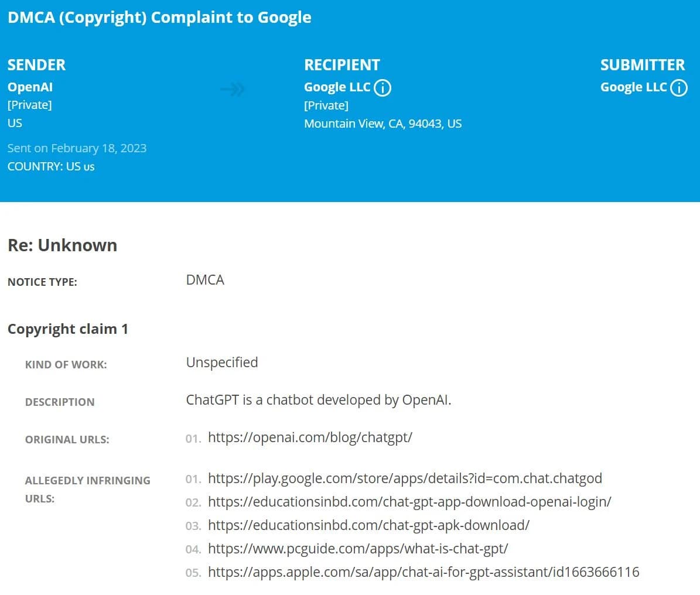The image size is (700, 595).
Task: Click the info icon beside recipient Google LLC
Action: tap(382, 88)
